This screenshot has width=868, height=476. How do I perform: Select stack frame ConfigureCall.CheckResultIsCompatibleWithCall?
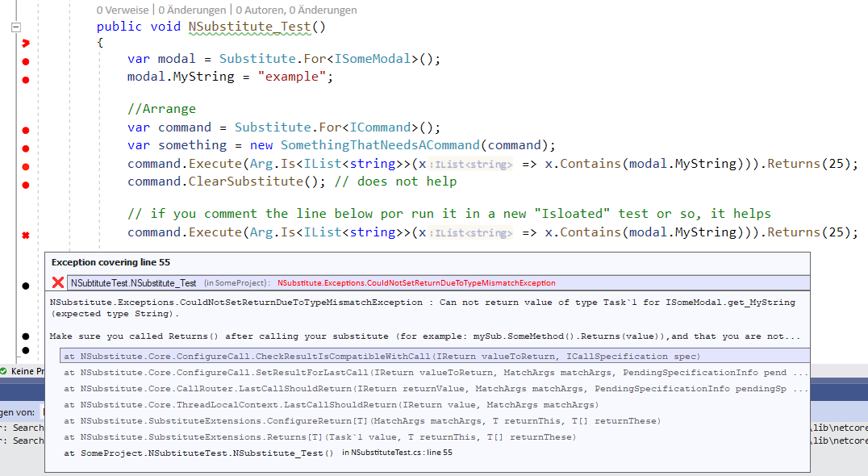point(435,356)
